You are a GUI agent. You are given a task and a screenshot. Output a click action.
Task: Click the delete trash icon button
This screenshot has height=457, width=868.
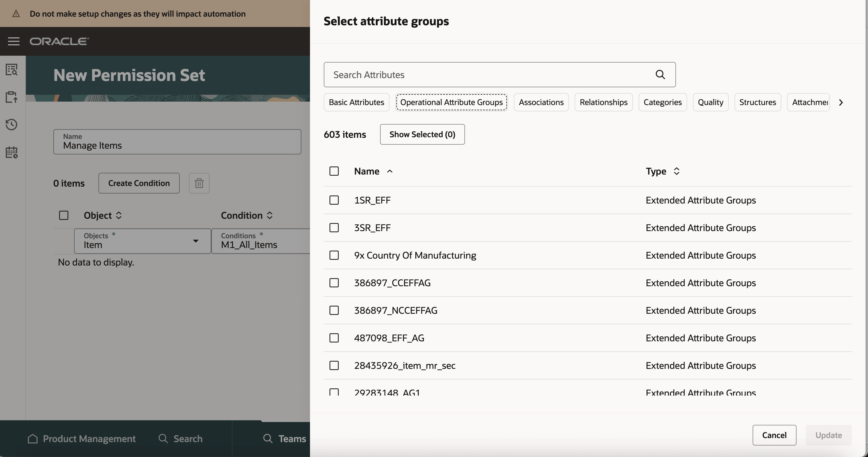[199, 183]
